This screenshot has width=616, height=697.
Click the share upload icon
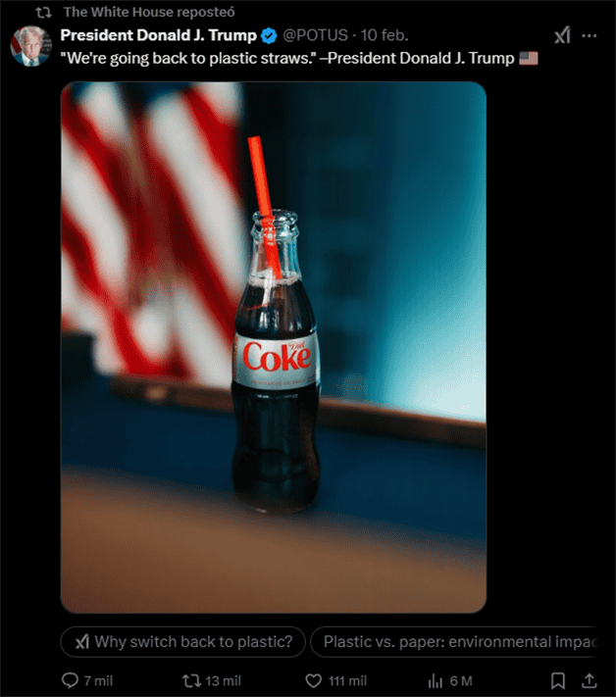tap(589, 680)
